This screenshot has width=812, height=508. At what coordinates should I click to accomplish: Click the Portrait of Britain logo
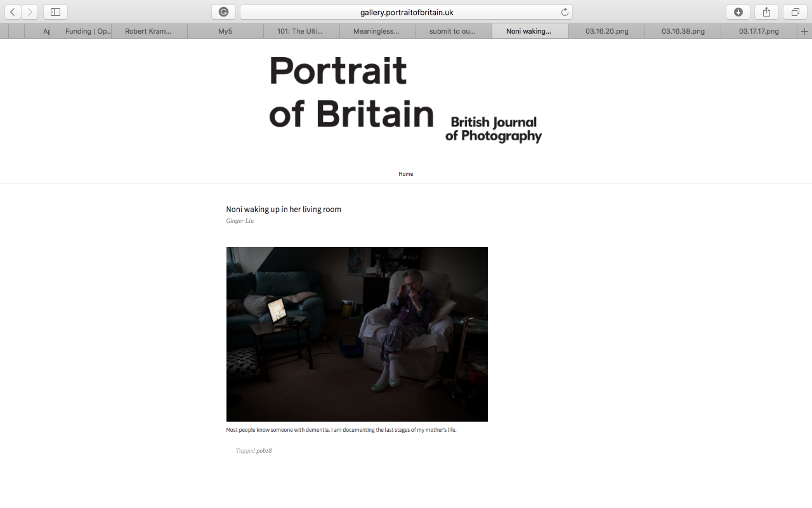click(351, 91)
